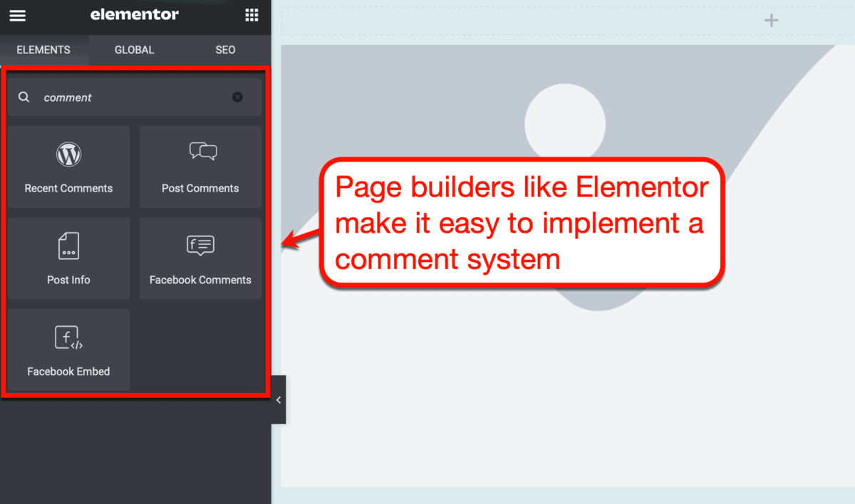Select the Recent Comments widget icon
The image size is (855, 504).
68,154
